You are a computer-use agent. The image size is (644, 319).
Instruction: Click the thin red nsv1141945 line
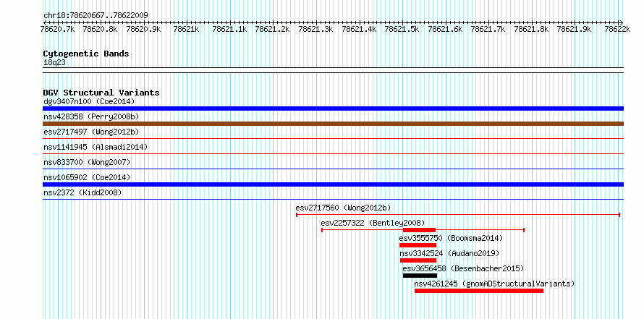pos(333,154)
